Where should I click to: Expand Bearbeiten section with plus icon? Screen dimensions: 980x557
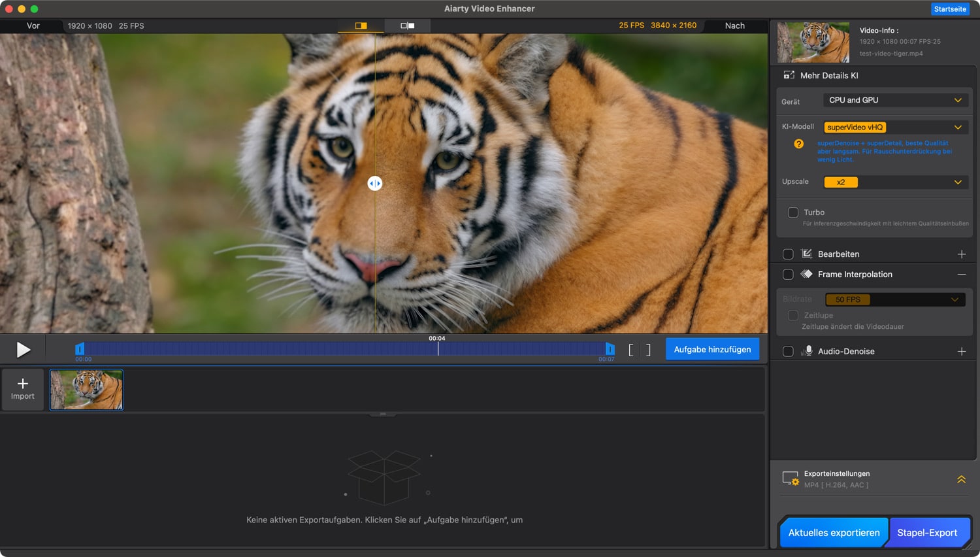(x=961, y=254)
